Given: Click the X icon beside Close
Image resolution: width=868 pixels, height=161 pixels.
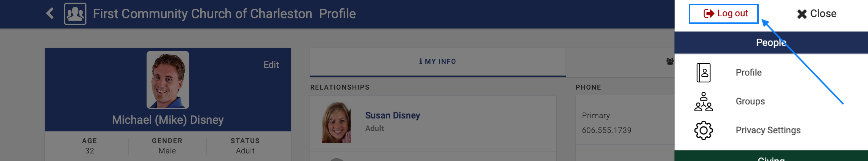Looking at the screenshot, I should [x=802, y=14].
